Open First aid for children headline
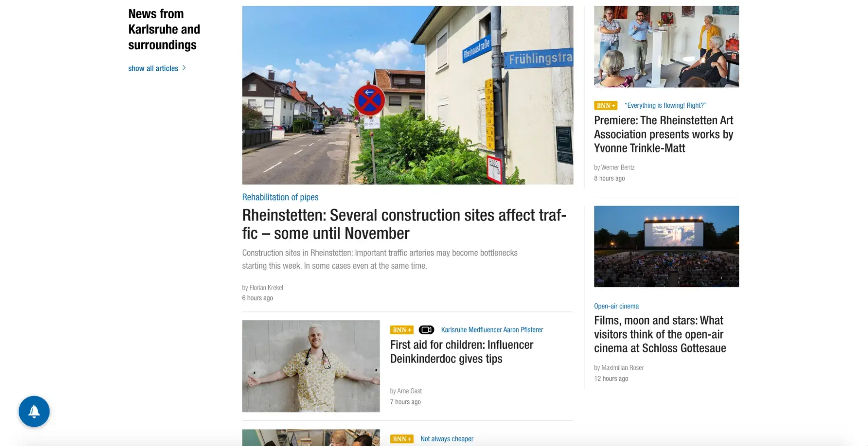The width and height of the screenshot is (868, 446). point(462,352)
